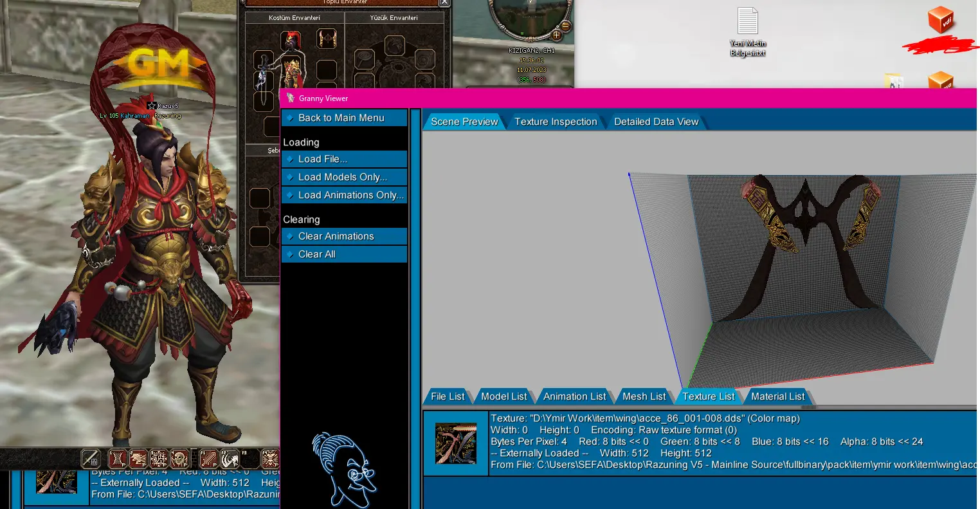
Task: Click the Razuv5 player name label
Action: [x=168, y=106]
